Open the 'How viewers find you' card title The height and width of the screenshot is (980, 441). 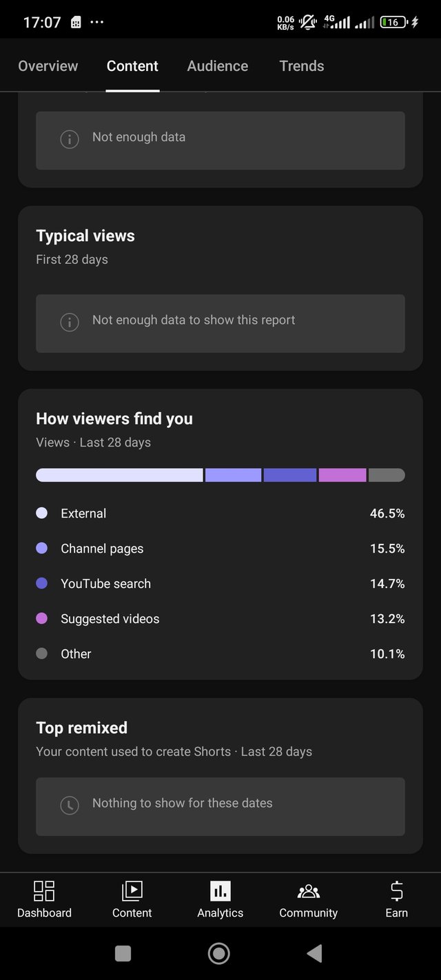[x=114, y=419]
